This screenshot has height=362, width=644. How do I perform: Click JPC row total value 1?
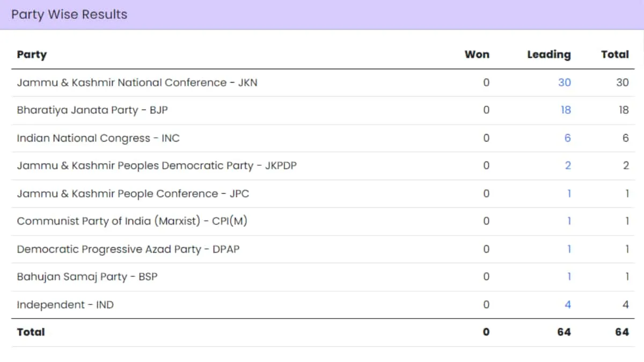(626, 194)
